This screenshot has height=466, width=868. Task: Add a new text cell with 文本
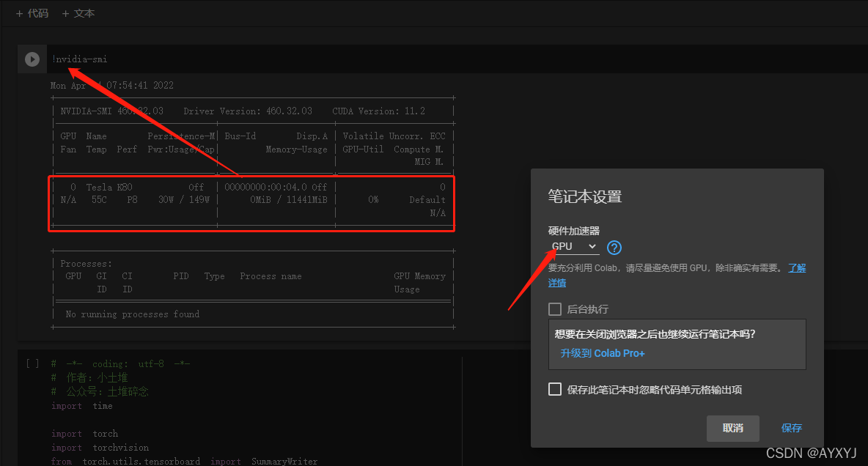78,12
